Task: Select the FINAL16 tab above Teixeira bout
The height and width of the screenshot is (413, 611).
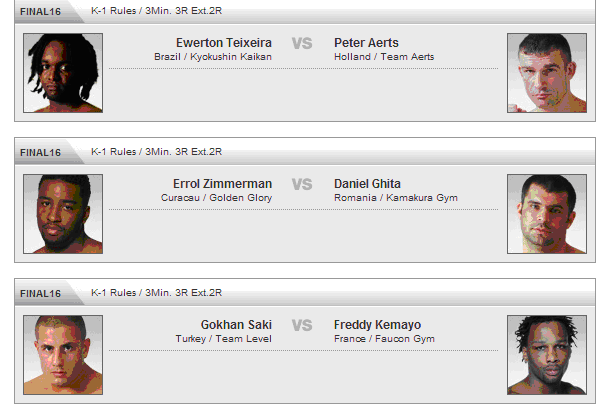Action: 41,12
